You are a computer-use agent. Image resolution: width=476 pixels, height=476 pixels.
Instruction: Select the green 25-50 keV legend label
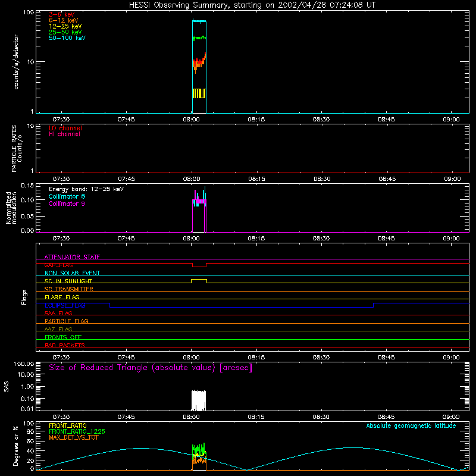tap(65, 32)
